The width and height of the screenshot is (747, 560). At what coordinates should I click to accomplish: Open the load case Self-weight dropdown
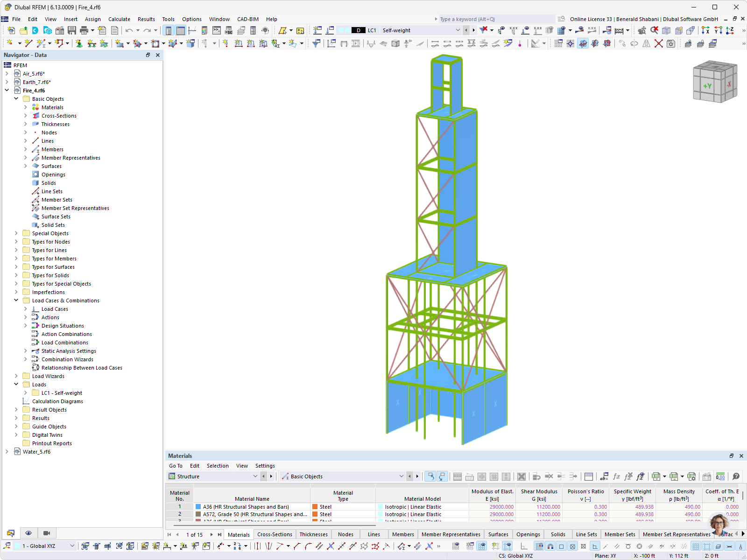458,30
